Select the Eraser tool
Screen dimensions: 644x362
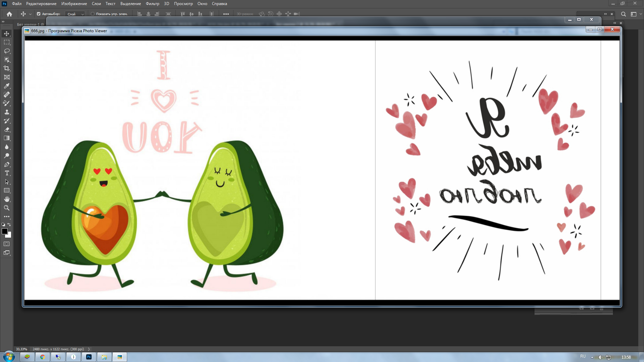(x=7, y=129)
